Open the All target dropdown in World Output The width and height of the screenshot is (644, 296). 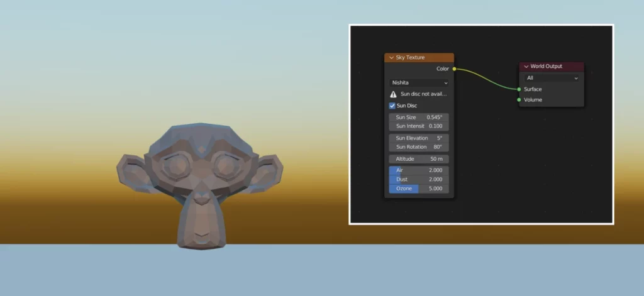(x=552, y=78)
